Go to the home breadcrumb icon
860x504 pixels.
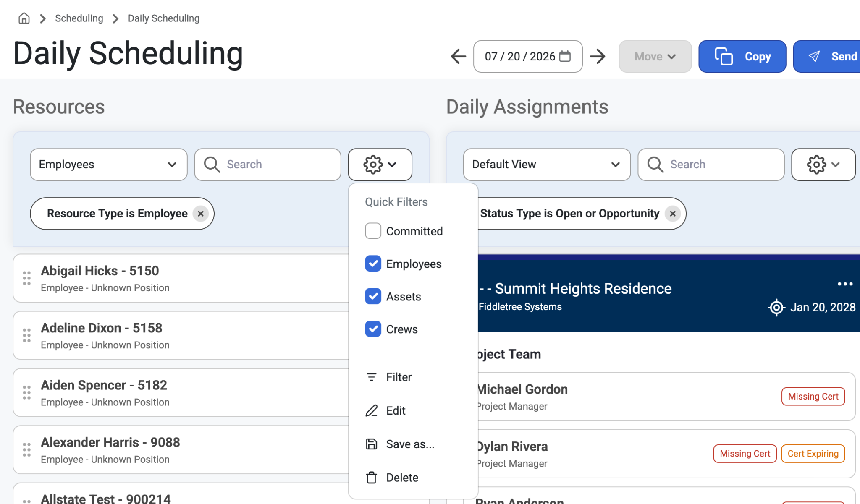[24, 18]
